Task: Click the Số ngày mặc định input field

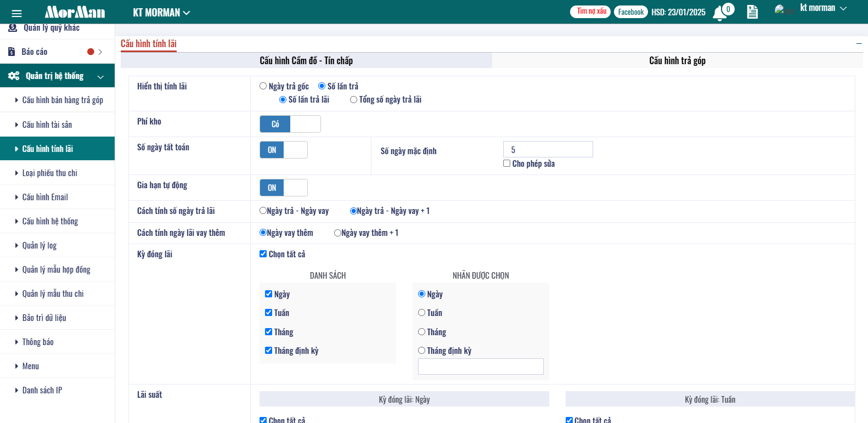Action: [x=548, y=149]
